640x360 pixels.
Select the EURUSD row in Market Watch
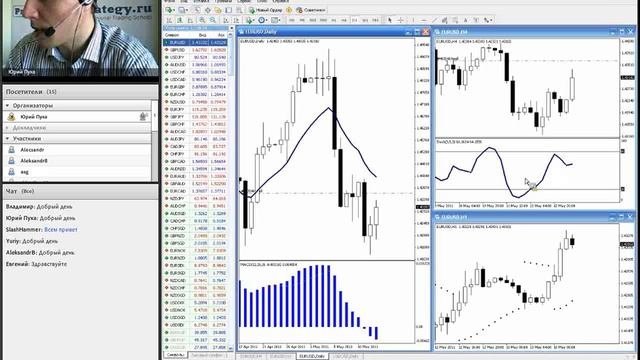tap(196, 42)
